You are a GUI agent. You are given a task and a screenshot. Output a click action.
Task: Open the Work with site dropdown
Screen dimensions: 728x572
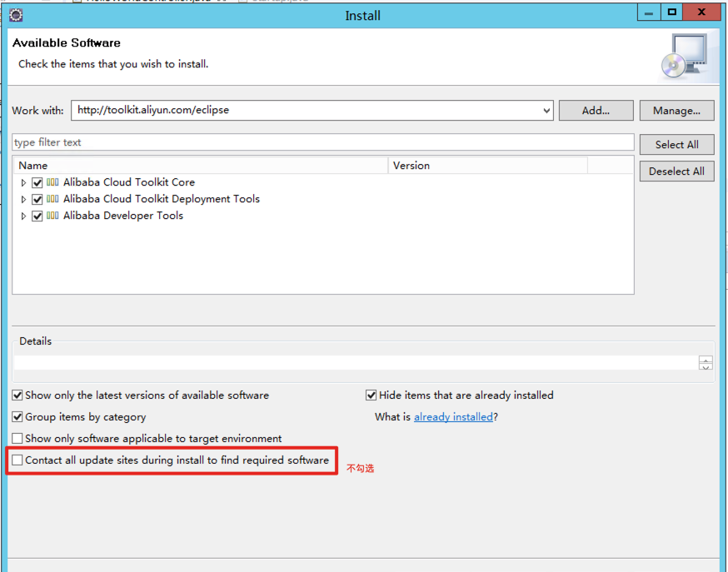tap(546, 111)
